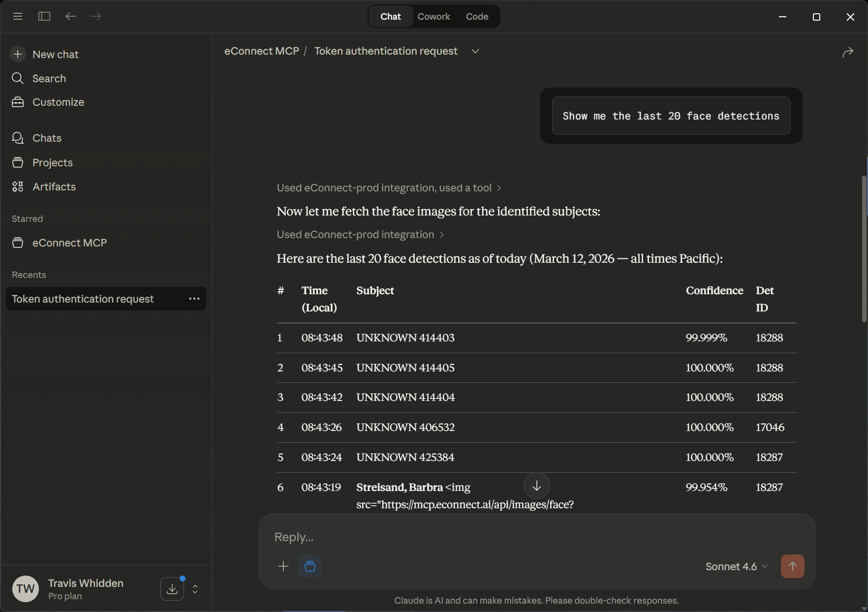Screen dimensions: 868x612
Task: Open Search from the sidebar
Action: pos(49,78)
